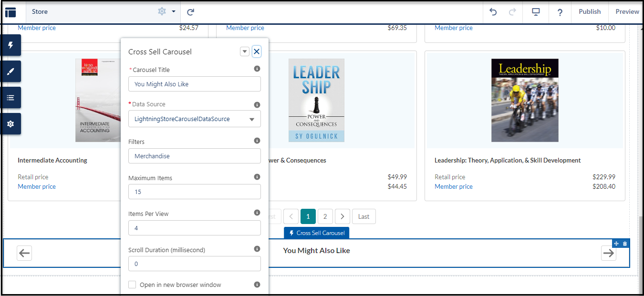Image resolution: width=644 pixels, height=296 pixels.
Task: Go to page 2 in pagination
Action: point(325,216)
